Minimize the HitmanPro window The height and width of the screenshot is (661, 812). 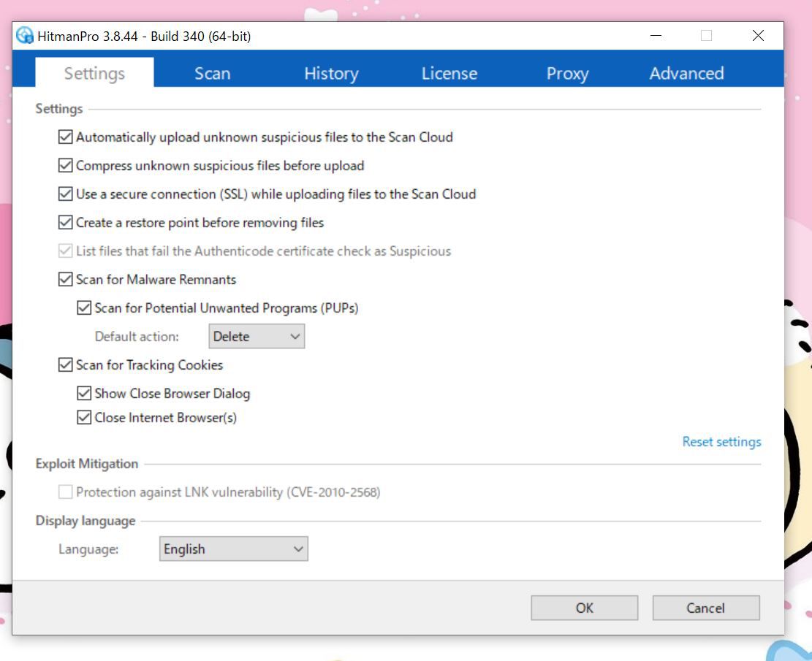(x=656, y=36)
